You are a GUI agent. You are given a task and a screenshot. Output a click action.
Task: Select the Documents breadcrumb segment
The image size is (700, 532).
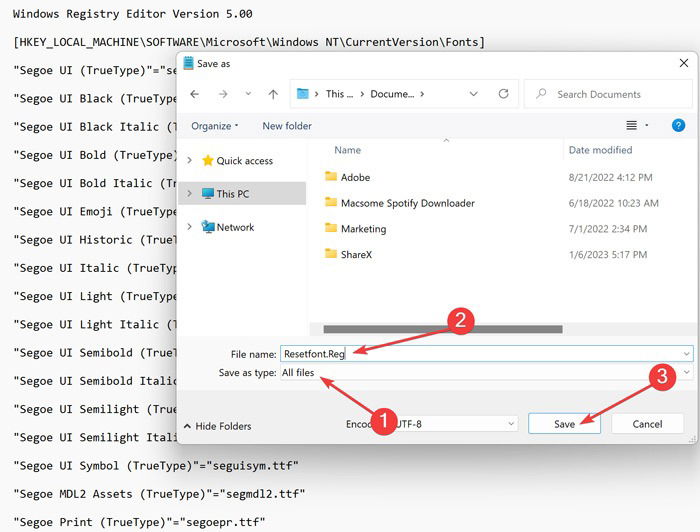point(392,94)
